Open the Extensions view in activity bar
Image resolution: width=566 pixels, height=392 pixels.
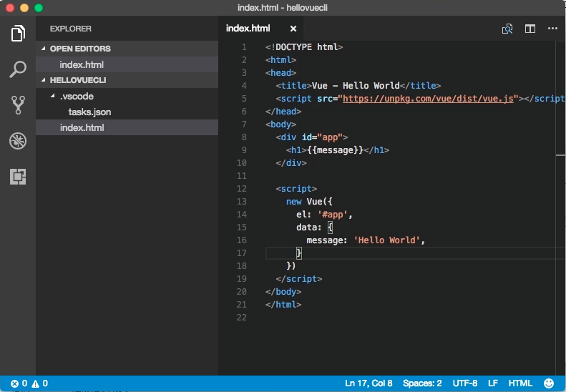(x=18, y=177)
